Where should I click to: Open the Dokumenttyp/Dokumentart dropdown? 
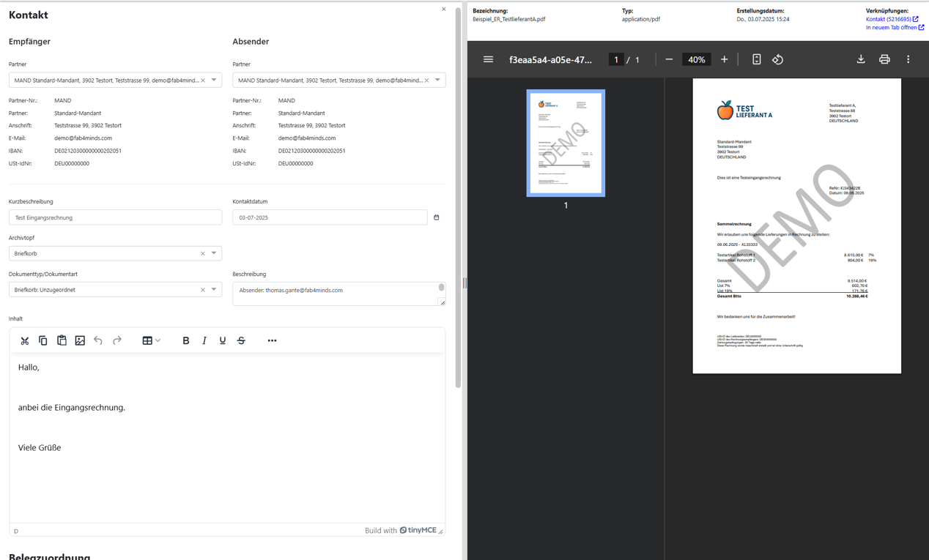tap(214, 290)
